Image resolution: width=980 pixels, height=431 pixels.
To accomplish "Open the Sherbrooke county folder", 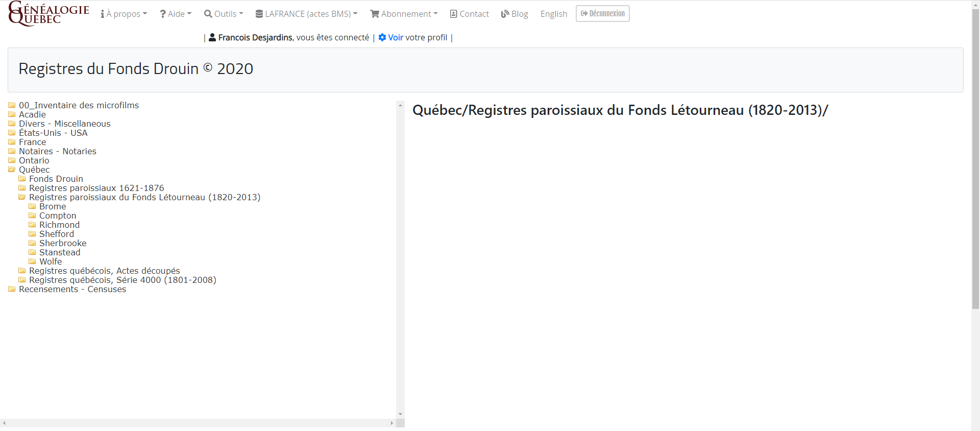I will pyautogui.click(x=63, y=243).
